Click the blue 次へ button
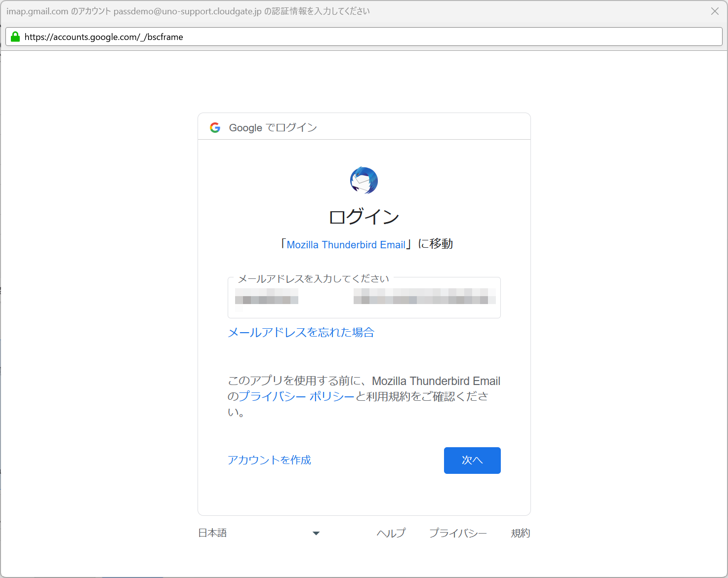The image size is (728, 578). tap(472, 461)
